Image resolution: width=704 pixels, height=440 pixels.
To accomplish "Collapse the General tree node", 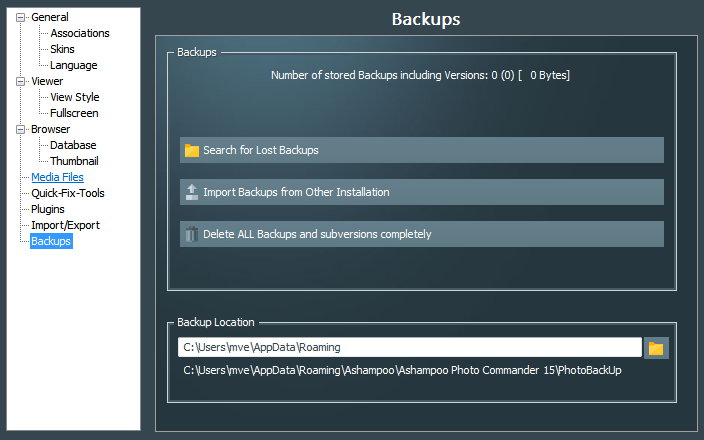I will point(21,17).
